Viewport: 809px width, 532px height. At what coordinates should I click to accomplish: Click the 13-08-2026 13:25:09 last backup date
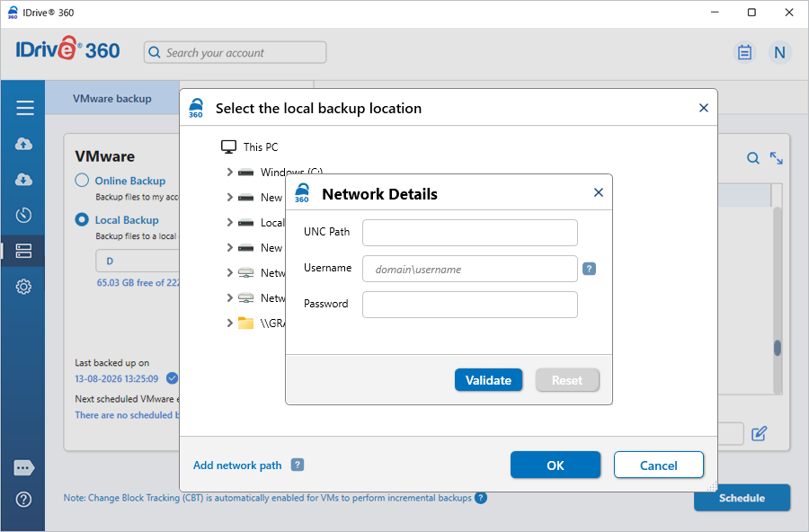pyautogui.click(x=117, y=378)
